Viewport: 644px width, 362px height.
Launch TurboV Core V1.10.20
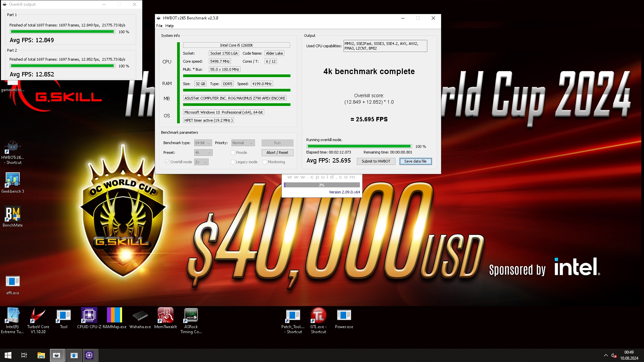38,320
